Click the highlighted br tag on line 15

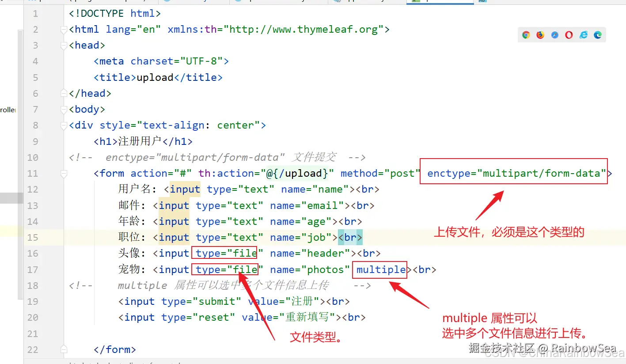(x=350, y=237)
